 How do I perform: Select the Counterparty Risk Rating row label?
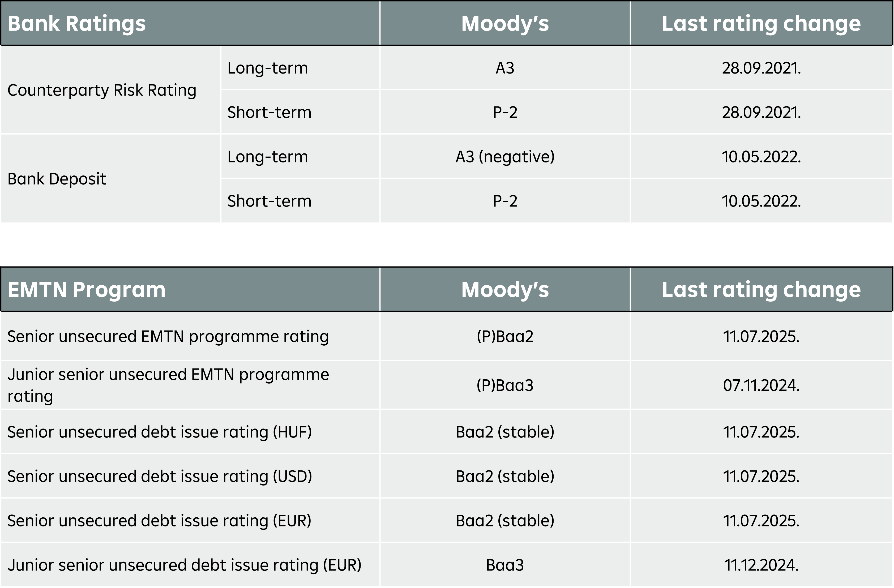[x=102, y=90]
